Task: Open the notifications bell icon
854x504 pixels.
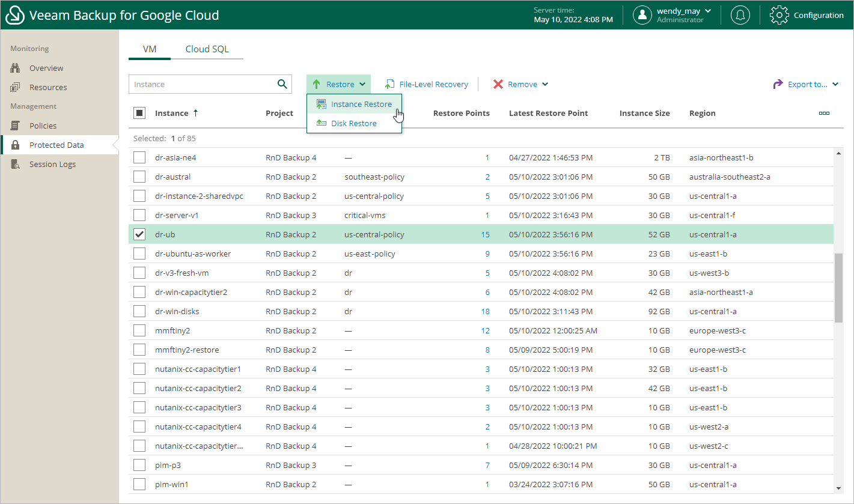Action: coord(740,15)
